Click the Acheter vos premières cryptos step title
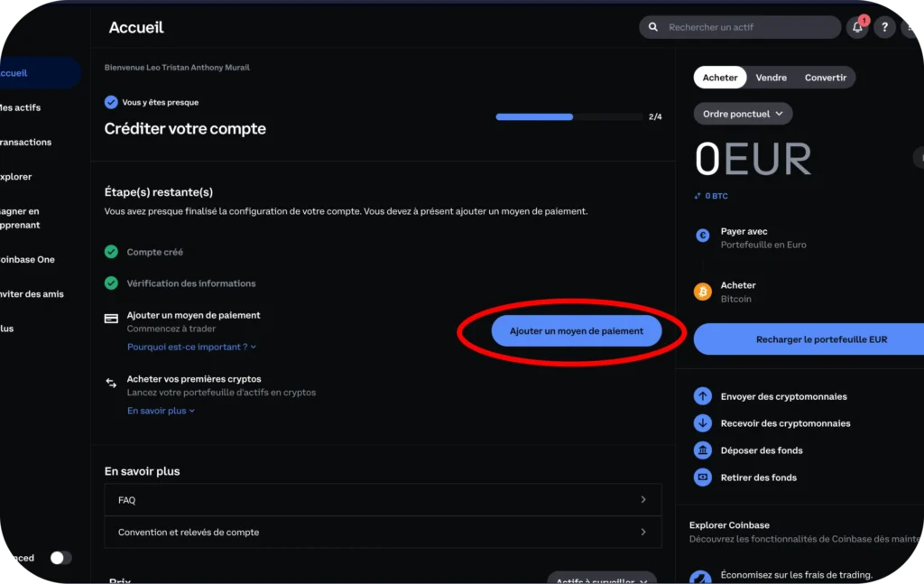The width and height of the screenshot is (924, 584). 194,379
